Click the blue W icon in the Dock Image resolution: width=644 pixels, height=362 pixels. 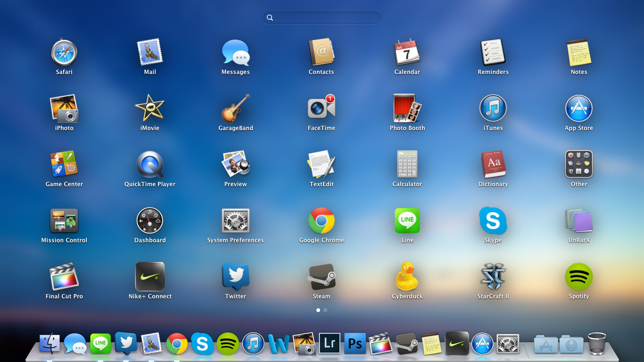pyautogui.click(x=279, y=344)
